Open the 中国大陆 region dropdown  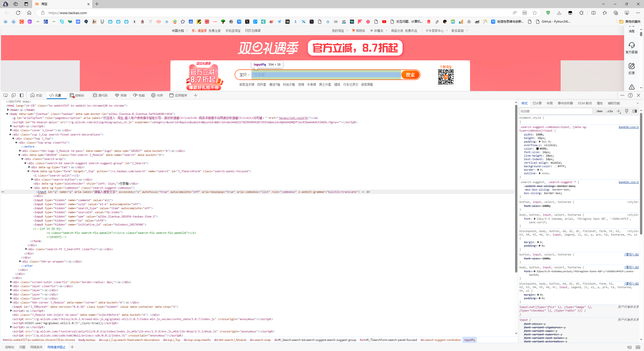[x=180, y=31]
